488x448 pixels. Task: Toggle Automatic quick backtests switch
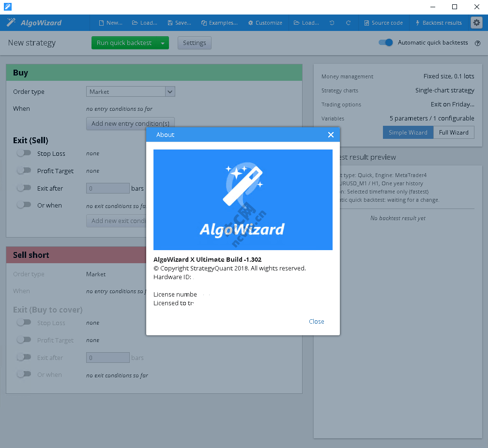(385, 42)
